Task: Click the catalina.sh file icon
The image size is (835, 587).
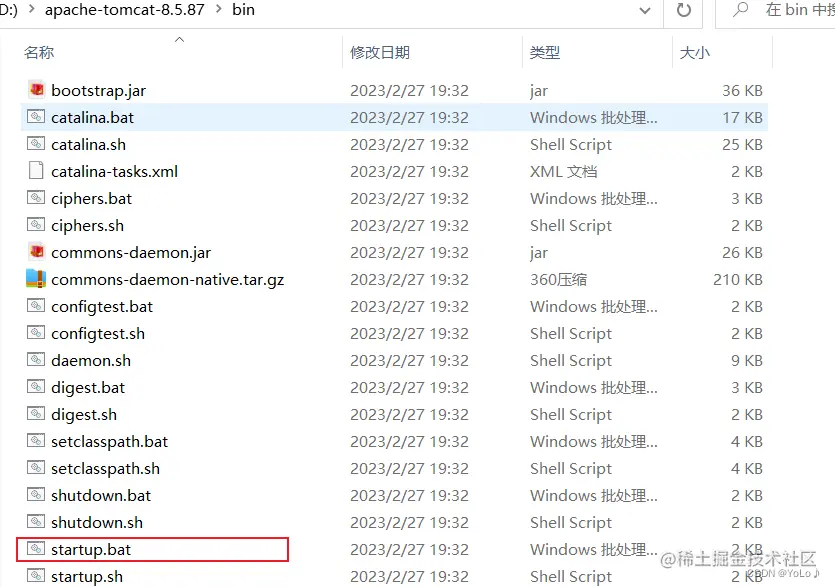Action: (x=36, y=144)
